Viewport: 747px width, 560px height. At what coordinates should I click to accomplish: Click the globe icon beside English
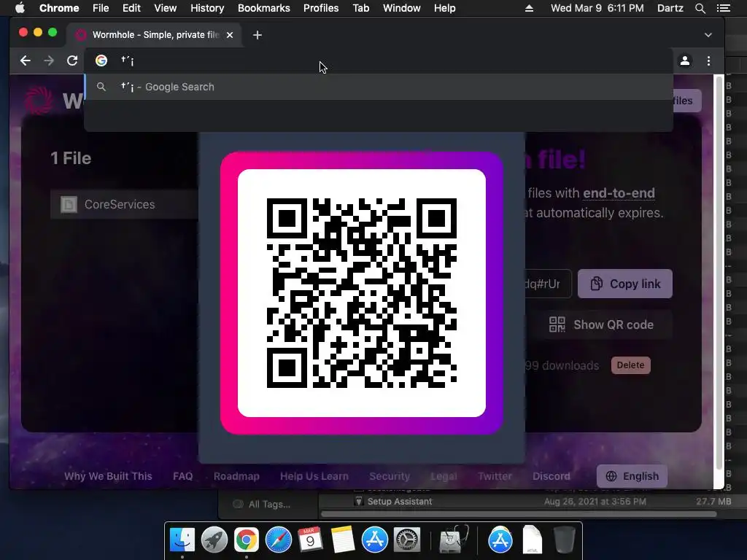coord(611,476)
